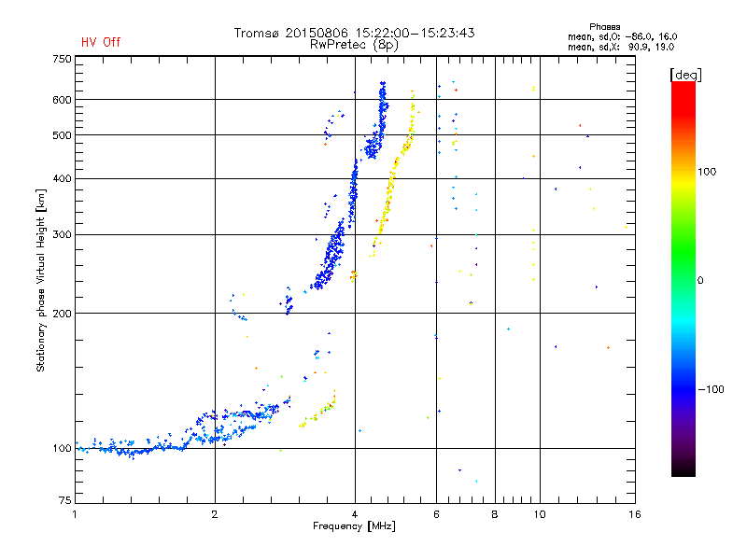
Task: Click the y-axis '300' tick label
Action: pyautogui.click(x=62, y=235)
